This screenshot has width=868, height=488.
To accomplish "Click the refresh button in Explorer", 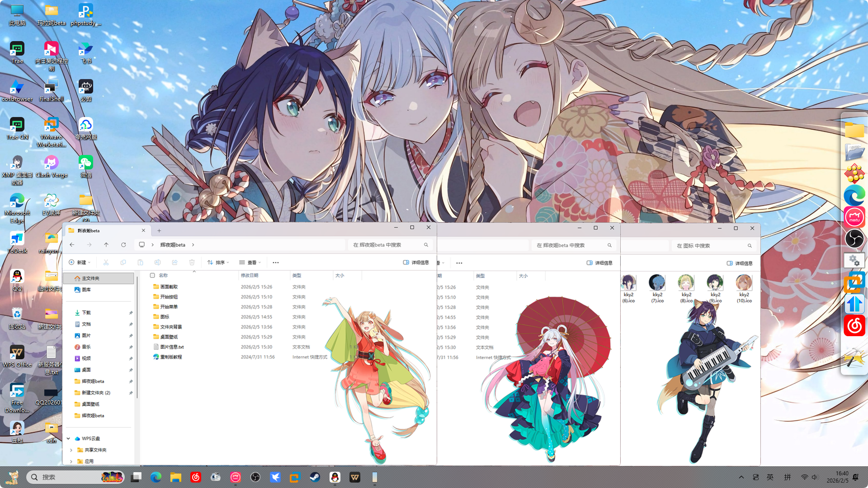I will (x=123, y=245).
